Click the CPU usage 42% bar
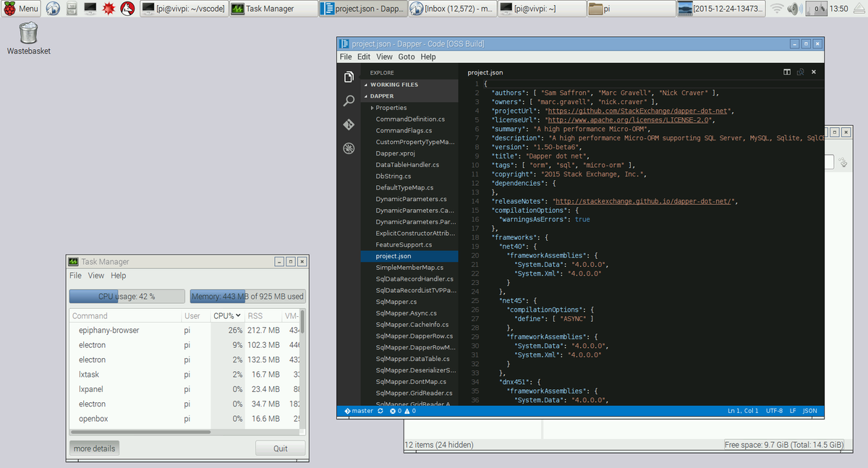Viewport: 868px width, 468px height. tap(127, 297)
